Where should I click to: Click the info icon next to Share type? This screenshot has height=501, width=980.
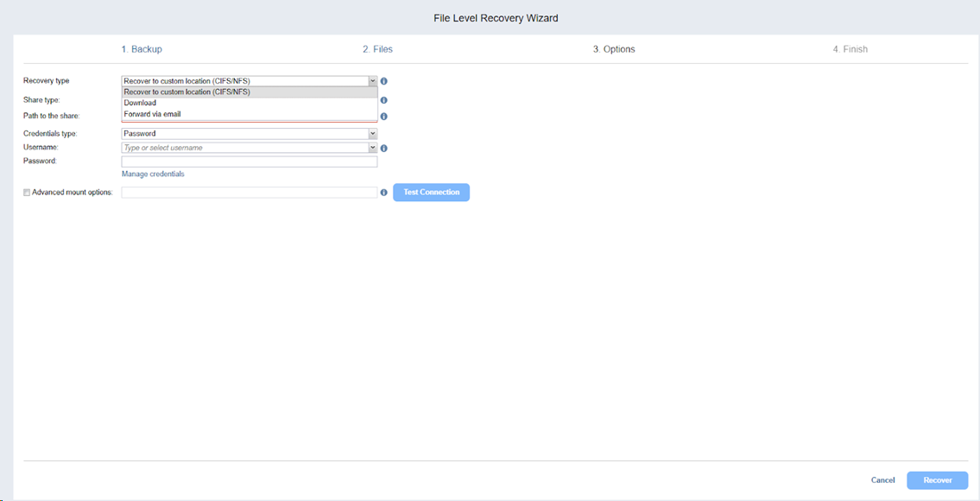click(384, 100)
